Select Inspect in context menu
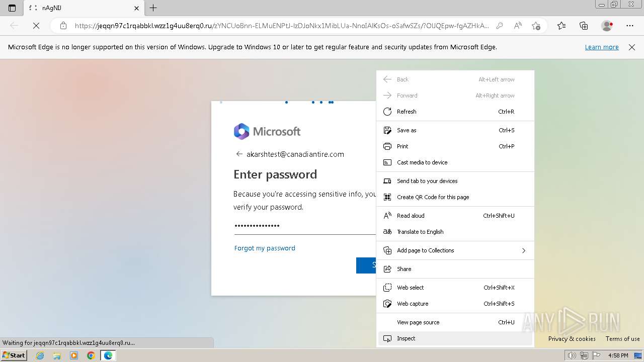The image size is (644, 362). [455, 338]
